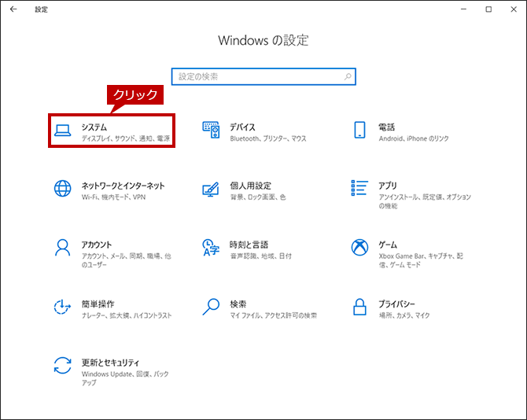The height and width of the screenshot is (420, 527).
Task: Open the 個人用設定 paintbrush icon
Action: [211, 190]
